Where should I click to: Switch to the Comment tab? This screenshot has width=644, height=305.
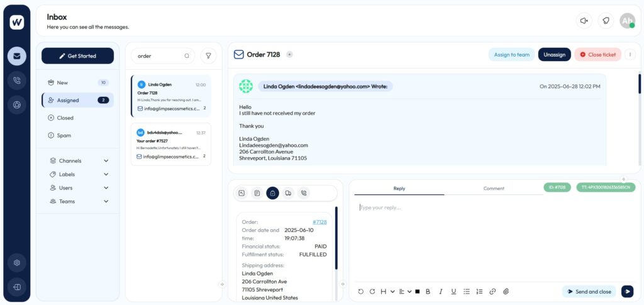(494, 189)
